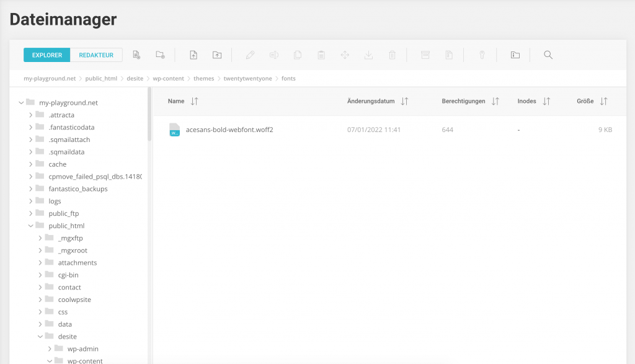Go to twentytwentyone in the breadcrumb
The image size is (635, 364).
coord(248,79)
